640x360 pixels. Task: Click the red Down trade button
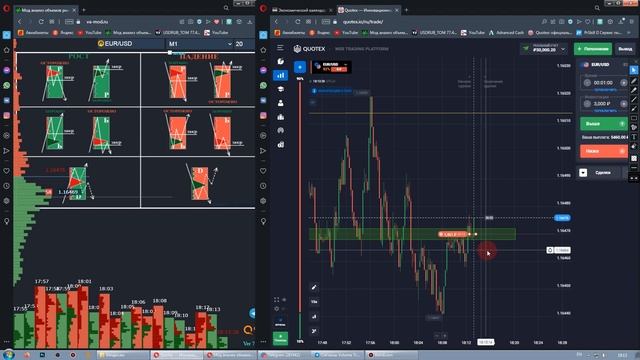click(x=604, y=151)
